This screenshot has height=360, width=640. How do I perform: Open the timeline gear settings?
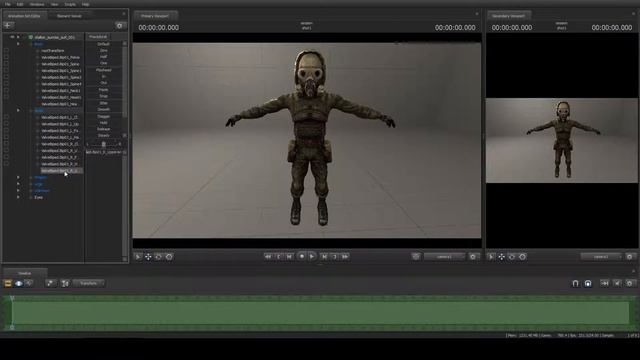tap(629, 283)
